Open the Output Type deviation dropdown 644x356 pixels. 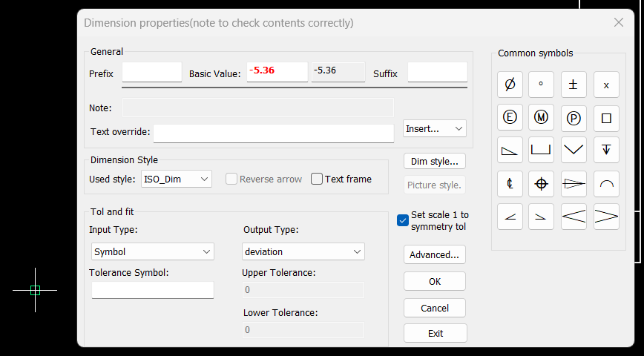[303, 251]
